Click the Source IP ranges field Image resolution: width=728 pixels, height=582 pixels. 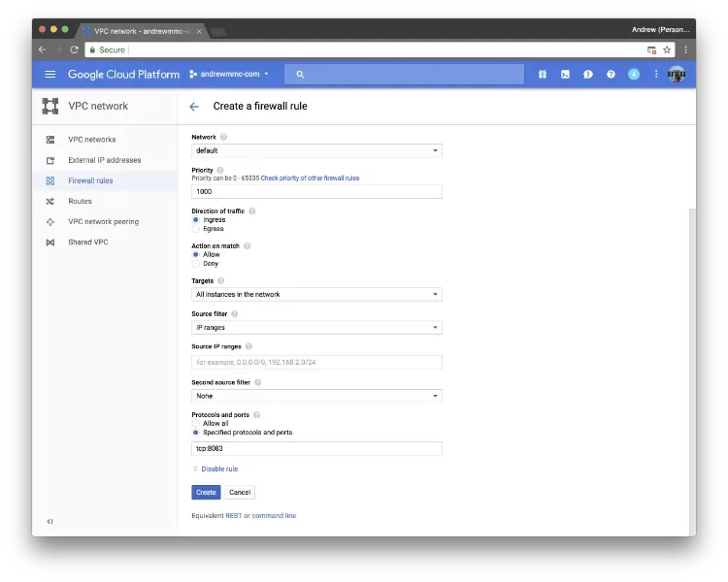coord(316,362)
